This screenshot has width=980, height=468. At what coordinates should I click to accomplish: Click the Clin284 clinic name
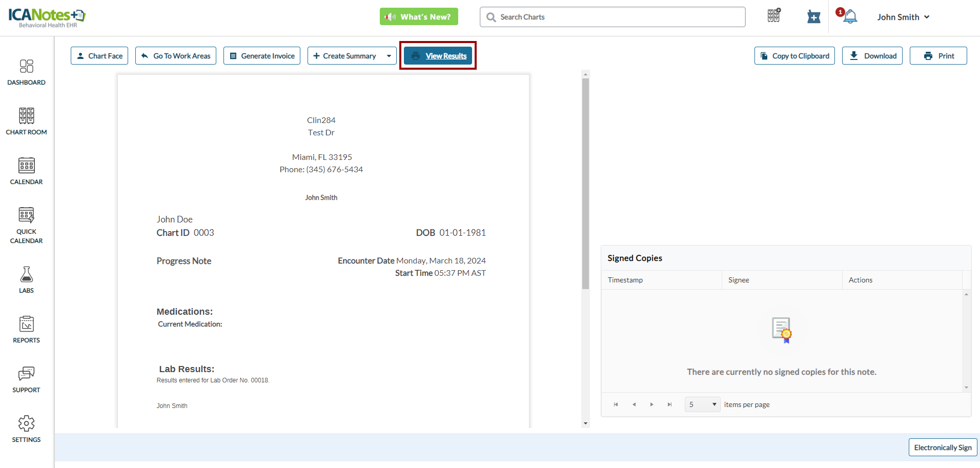321,120
